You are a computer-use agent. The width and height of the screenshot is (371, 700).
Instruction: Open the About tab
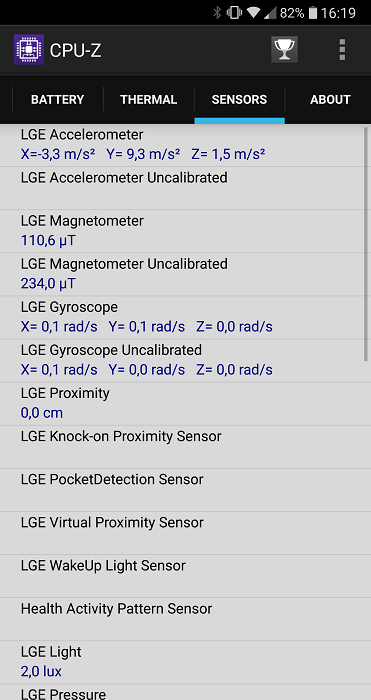(330, 99)
